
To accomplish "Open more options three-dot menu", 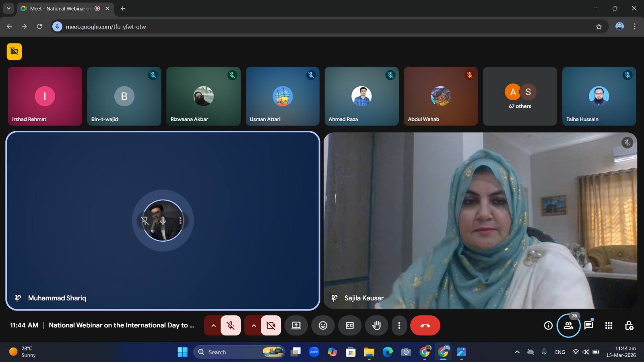I will 399,325.
